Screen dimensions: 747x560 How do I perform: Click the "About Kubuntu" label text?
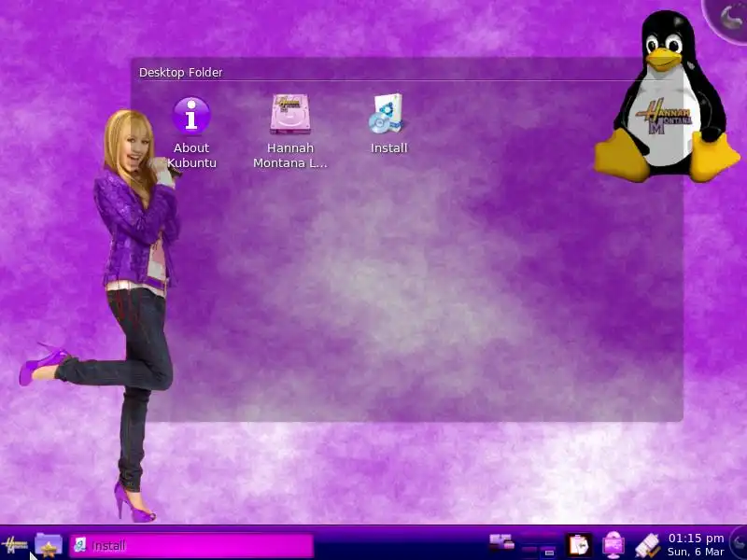click(191, 155)
